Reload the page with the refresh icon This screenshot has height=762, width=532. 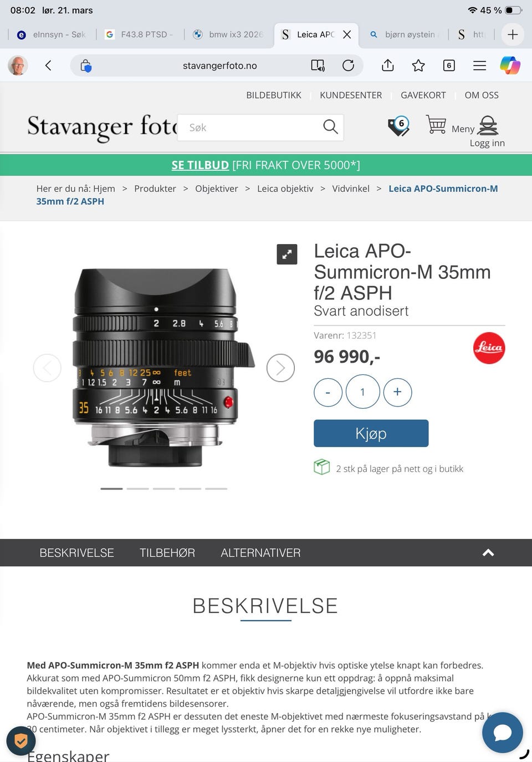coord(348,65)
